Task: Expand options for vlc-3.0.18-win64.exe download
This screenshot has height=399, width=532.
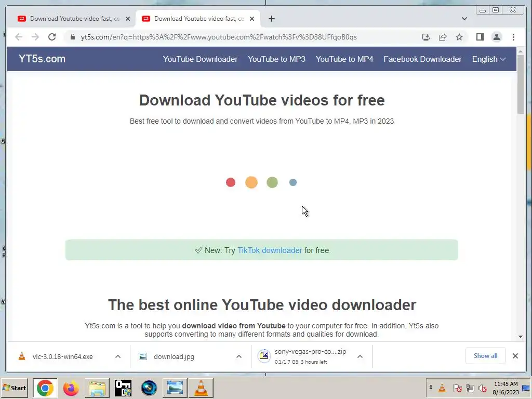Action: (x=118, y=356)
